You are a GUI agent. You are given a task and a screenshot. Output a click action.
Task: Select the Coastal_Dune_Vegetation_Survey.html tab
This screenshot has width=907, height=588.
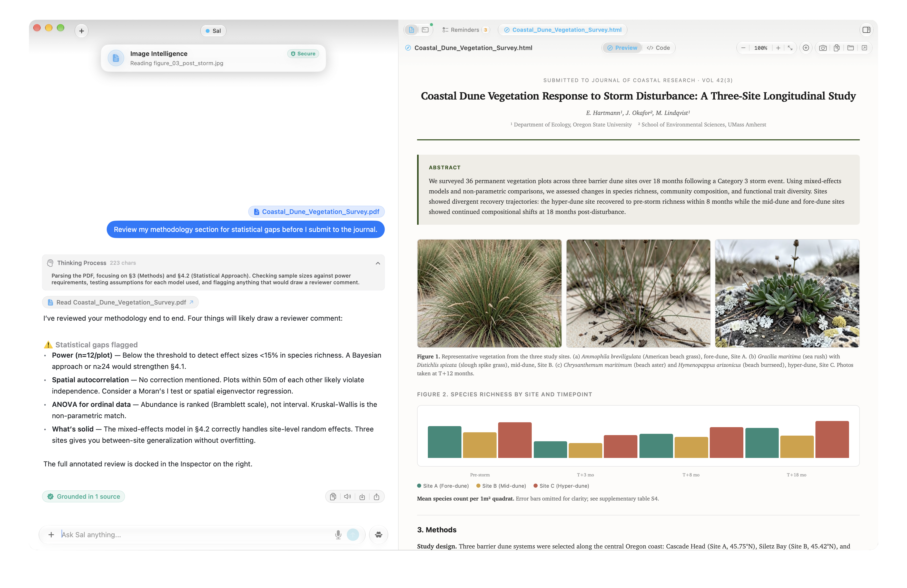pos(563,30)
